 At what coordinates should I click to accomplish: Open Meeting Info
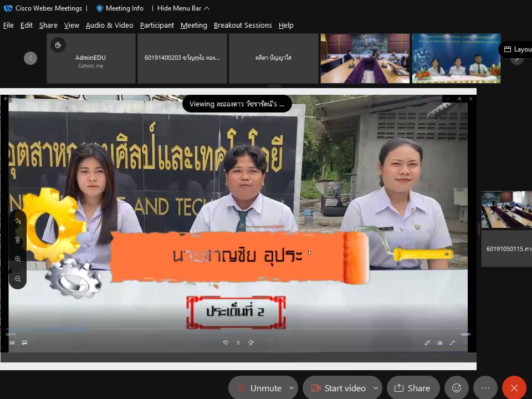click(120, 8)
